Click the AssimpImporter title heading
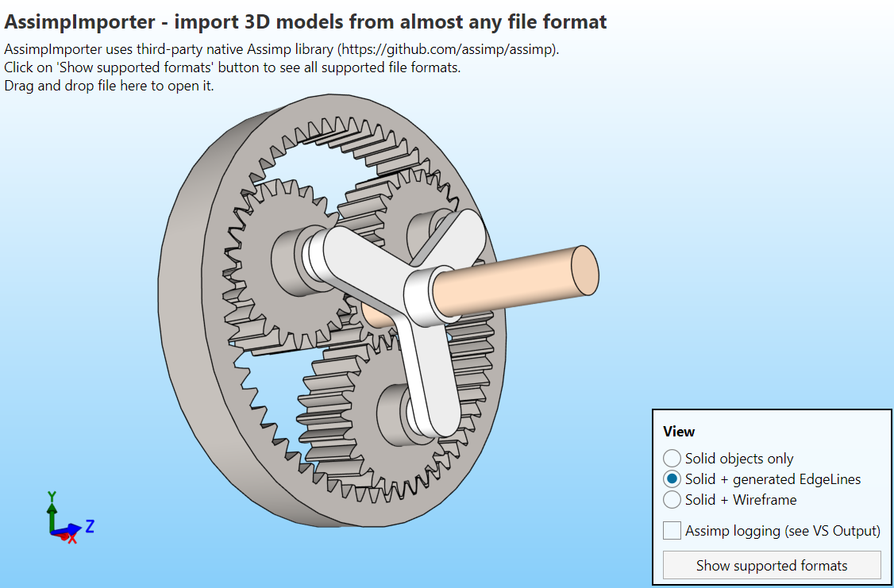The image size is (894, 588). 306,21
